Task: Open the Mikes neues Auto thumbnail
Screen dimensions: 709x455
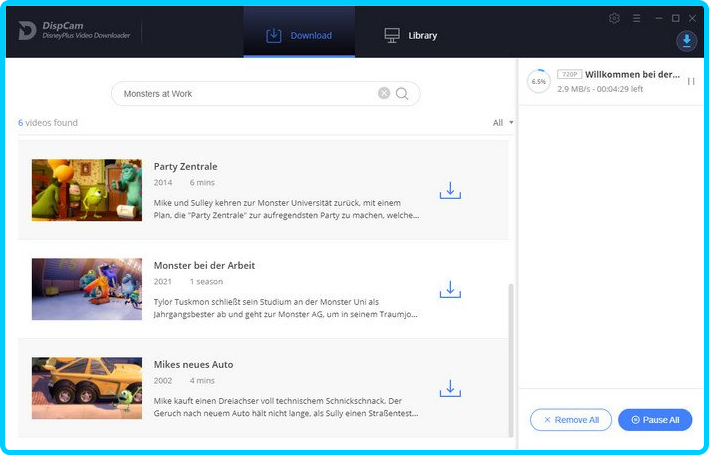Action: click(87, 388)
